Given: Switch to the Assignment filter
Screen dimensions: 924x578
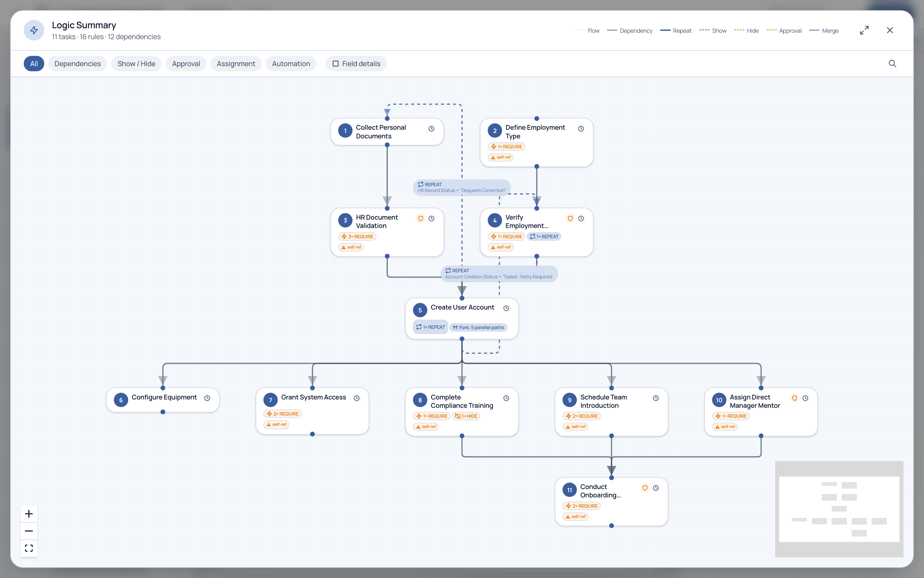Looking at the screenshot, I should point(236,64).
